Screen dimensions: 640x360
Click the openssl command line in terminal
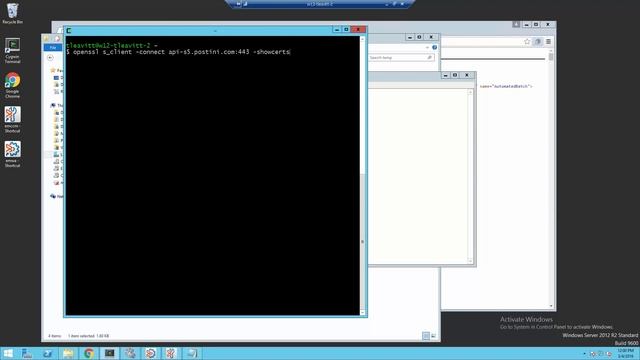pos(178,52)
